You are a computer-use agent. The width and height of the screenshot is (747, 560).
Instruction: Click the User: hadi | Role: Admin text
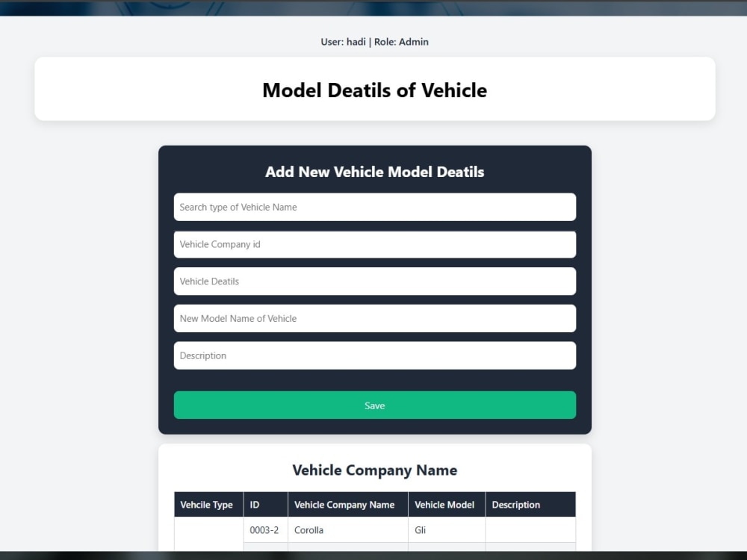coord(374,42)
